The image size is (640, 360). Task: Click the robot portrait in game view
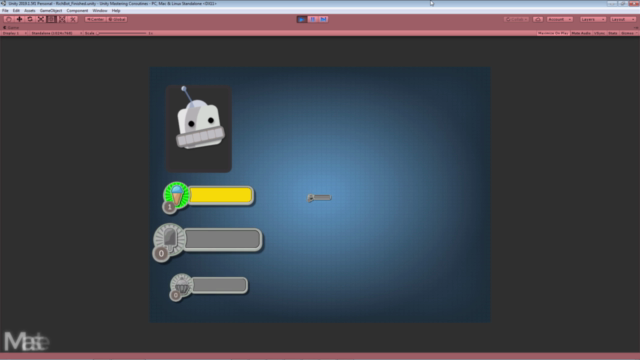point(199,129)
